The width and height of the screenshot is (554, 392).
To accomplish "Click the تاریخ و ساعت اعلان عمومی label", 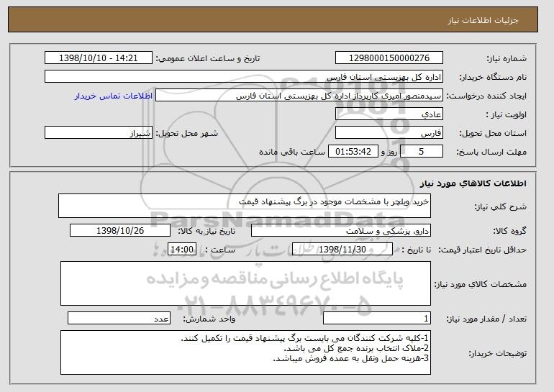I will (208, 58).
